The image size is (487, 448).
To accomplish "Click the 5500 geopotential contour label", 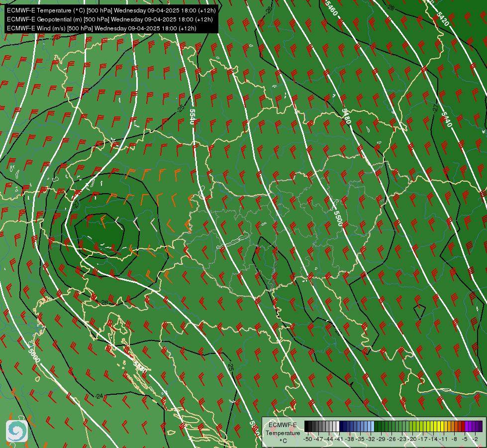I will pyautogui.click(x=338, y=218).
